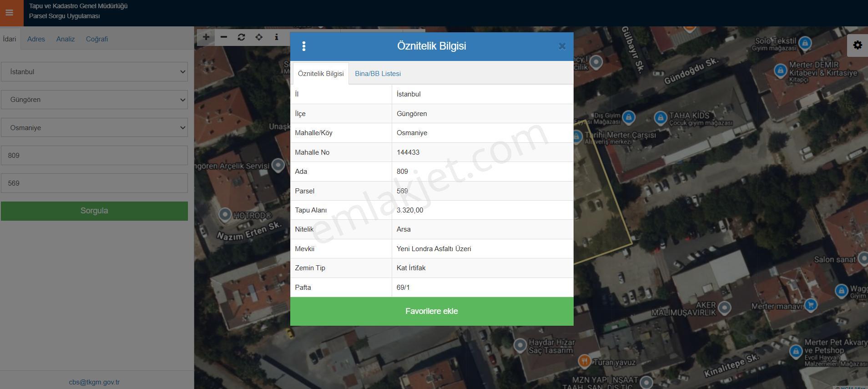The height and width of the screenshot is (389, 868).
Task: Click the Mahalle No value 144433
Action: point(408,152)
